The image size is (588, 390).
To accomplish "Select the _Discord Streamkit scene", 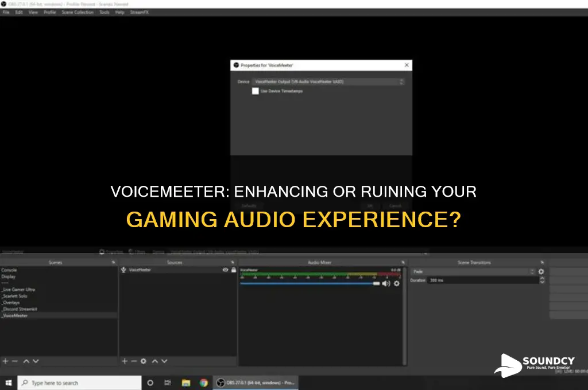I will (x=19, y=309).
